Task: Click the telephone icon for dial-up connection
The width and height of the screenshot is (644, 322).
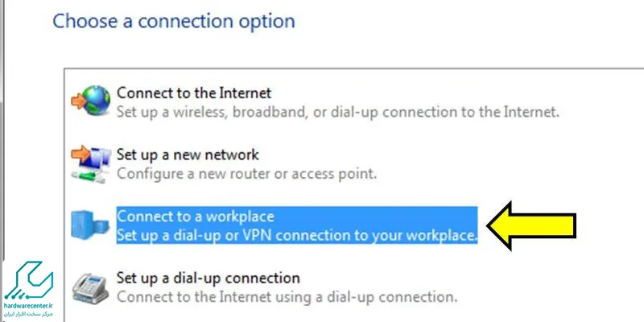Action: pyautogui.click(x=90, y=287)
